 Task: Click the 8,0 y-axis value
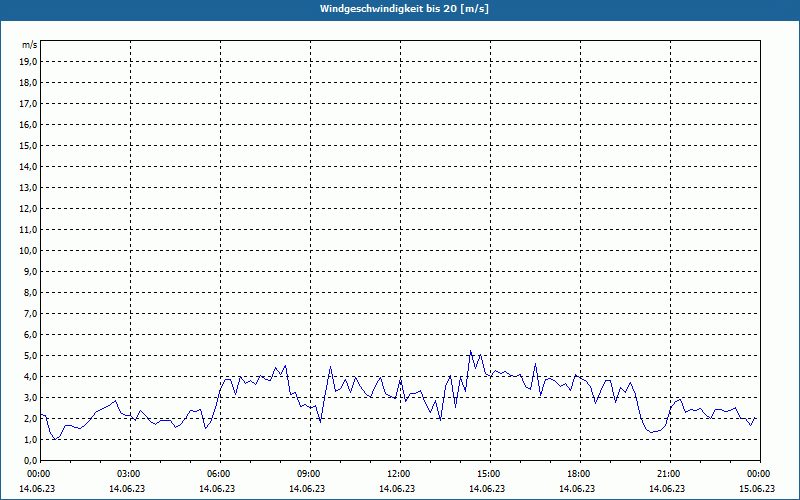pyautogui.click(x=30, y=292)
